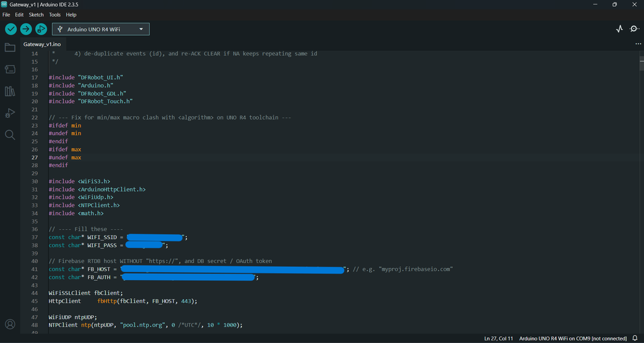Image resolution: width=644 pixels, height=343 pixels.
Task: Click the FB_AUTH variable name
Action: [x=99, y=278]
